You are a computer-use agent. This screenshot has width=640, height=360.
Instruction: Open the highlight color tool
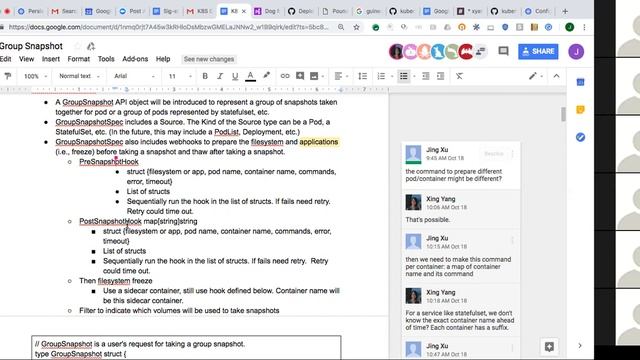pyautogui.click(x=267, y=76)
